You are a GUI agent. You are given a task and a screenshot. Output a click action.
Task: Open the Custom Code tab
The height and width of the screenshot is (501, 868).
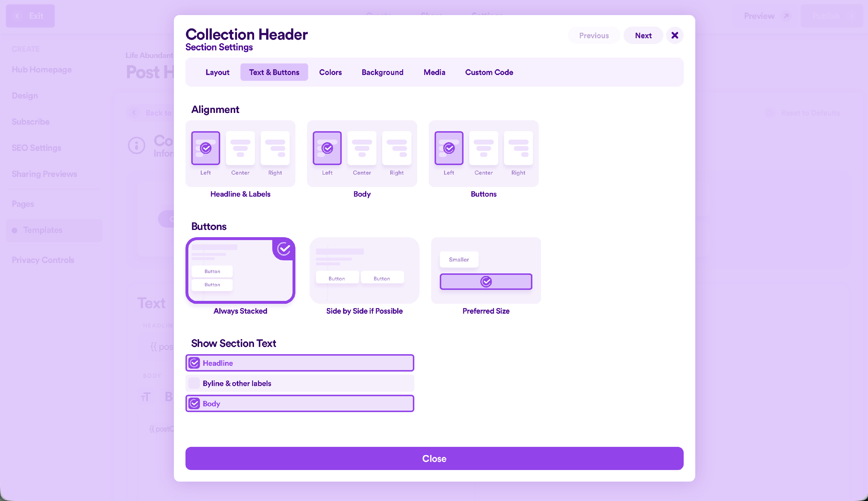click(489, 72)
